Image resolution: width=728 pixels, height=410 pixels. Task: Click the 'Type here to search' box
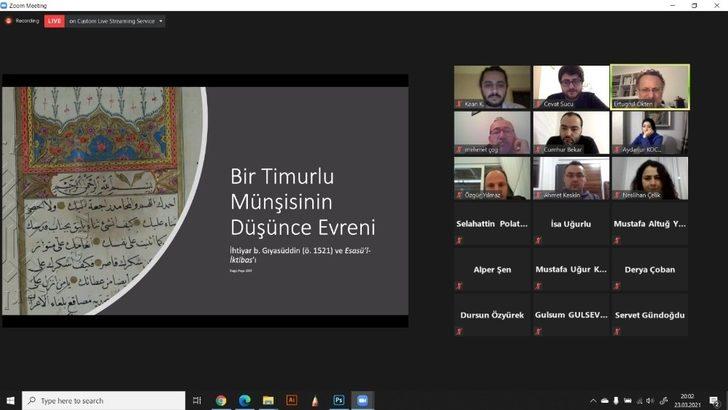[104, 400]
